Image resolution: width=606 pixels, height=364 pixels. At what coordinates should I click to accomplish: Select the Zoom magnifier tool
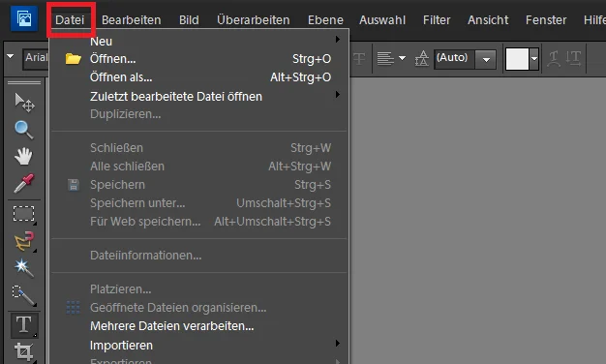pyautogui.click(x=23, y=130)
